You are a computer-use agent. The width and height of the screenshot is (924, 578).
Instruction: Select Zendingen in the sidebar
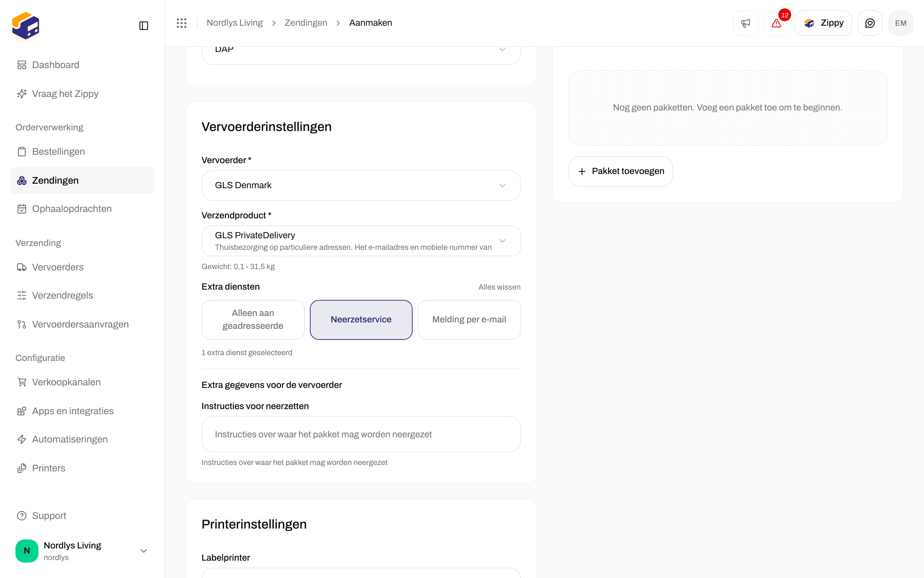pos(82,180)
